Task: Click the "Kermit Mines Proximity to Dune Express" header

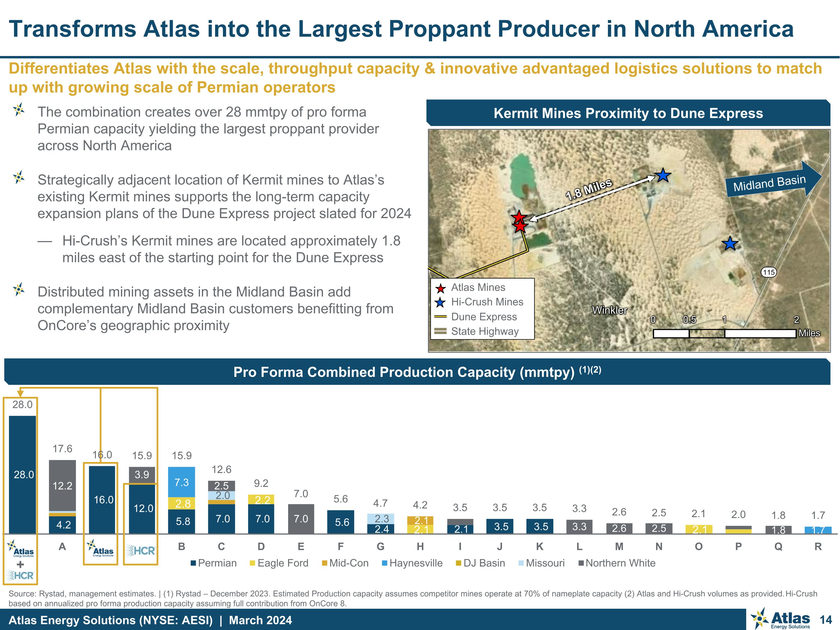Action: 628,113
